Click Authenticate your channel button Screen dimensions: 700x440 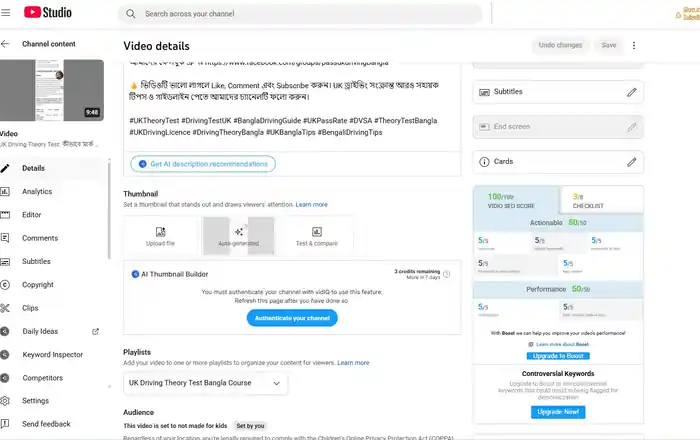pyautogui.click(x=292, y=318)
